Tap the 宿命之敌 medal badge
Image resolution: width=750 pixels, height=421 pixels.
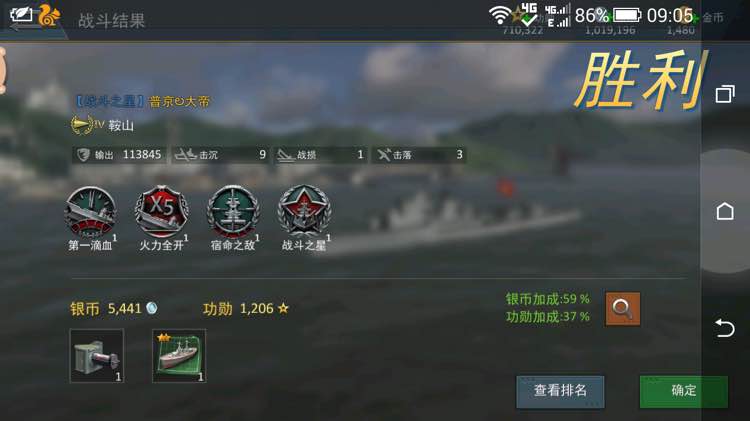click(233, 212)
